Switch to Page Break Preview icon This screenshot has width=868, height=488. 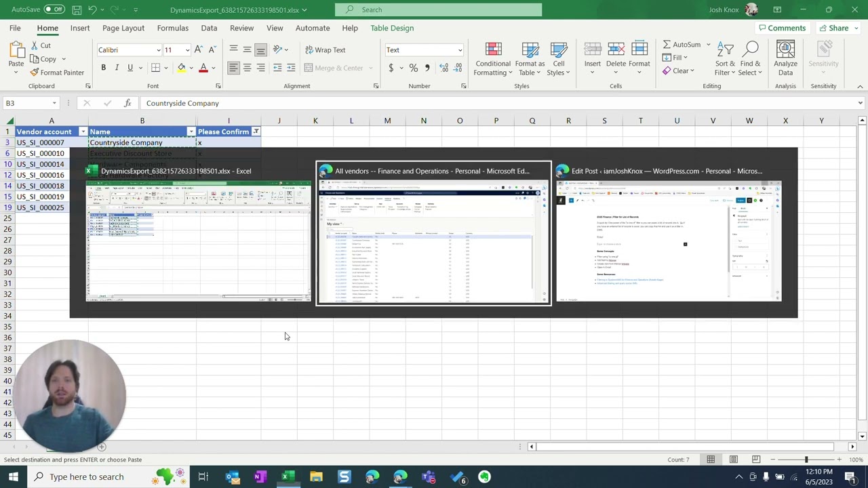coord(756,460)
